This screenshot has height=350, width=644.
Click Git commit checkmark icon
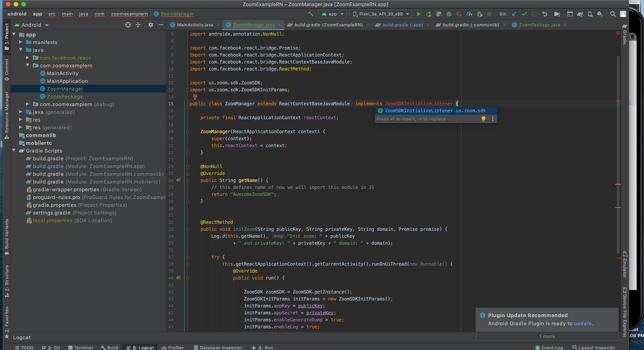pyautogui.click(x=524, y=14)
